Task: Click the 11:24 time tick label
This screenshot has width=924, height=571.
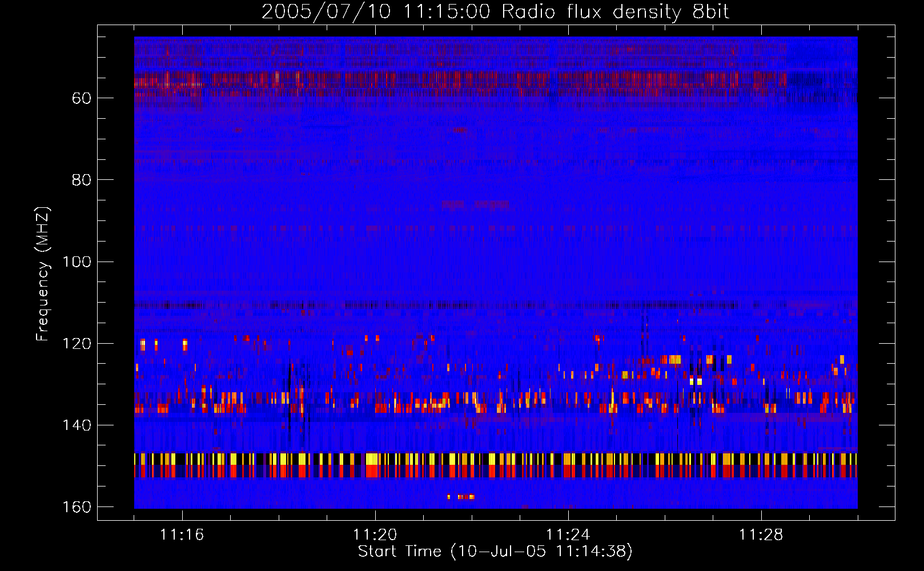Action: 568,535
